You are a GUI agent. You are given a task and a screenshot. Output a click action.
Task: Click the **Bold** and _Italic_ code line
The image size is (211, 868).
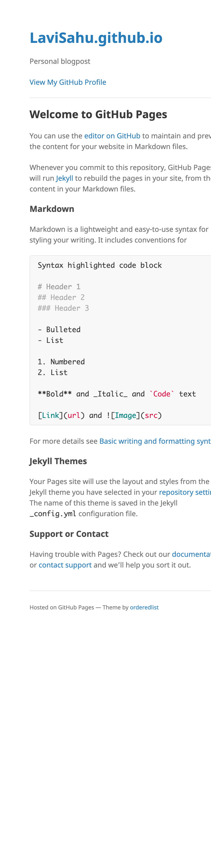(117, 394)
